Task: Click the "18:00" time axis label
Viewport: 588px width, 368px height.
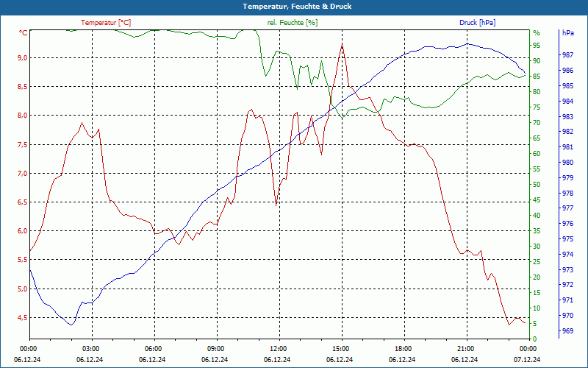Action: tap(402, 348)
